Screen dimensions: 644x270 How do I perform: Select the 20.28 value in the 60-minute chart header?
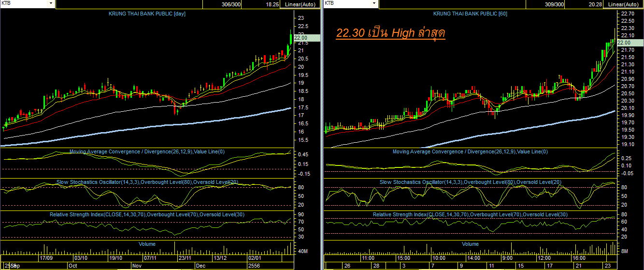(595, 4)
